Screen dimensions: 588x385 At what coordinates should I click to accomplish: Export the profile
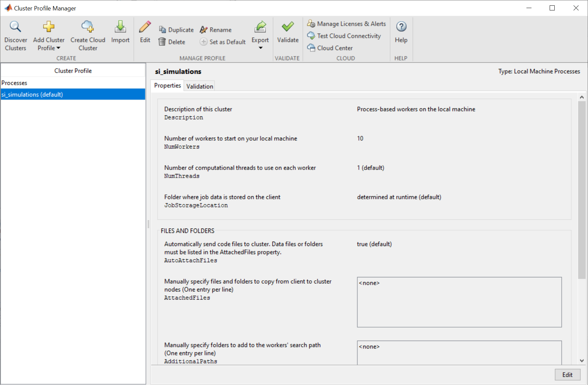(x=260, y=32)
